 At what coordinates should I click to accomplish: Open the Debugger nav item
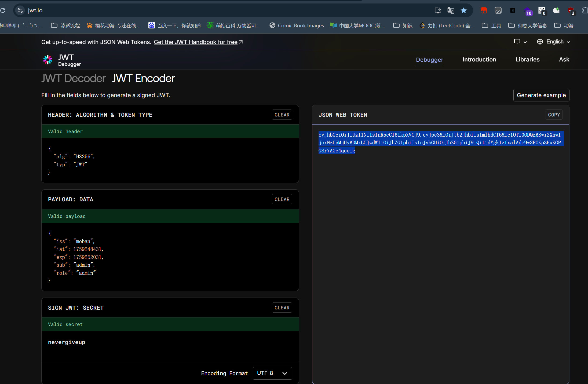[x=429, y=60]
